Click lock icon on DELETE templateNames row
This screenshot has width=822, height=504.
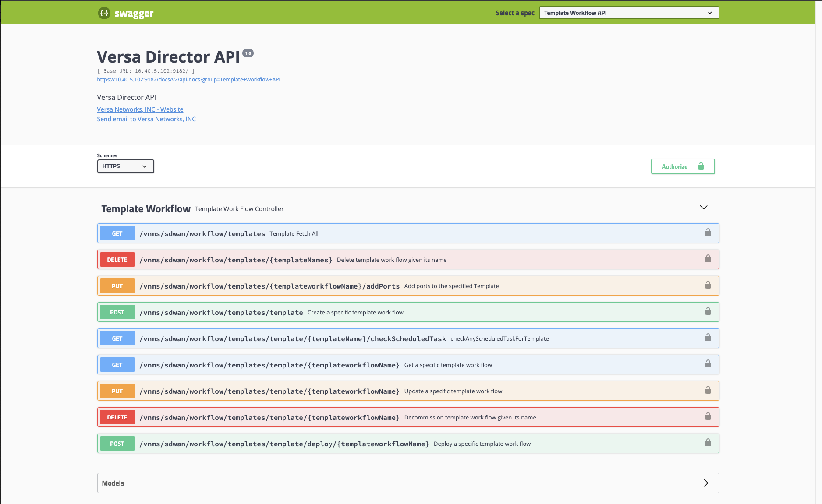(708, 259)
